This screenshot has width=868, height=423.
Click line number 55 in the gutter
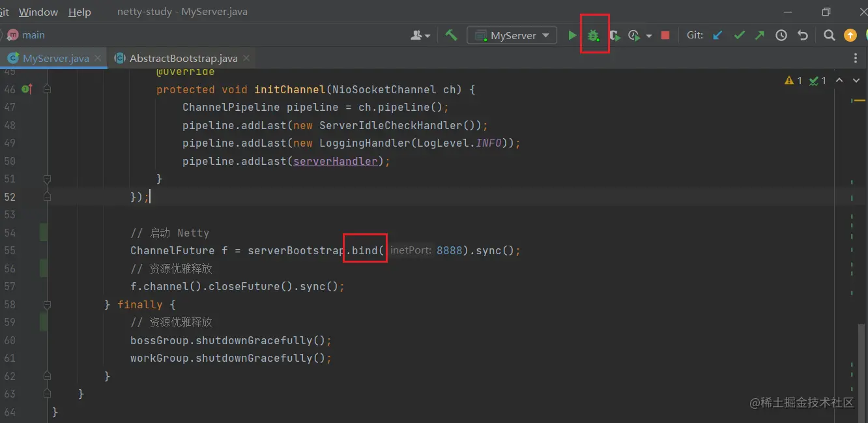point(9,250)
